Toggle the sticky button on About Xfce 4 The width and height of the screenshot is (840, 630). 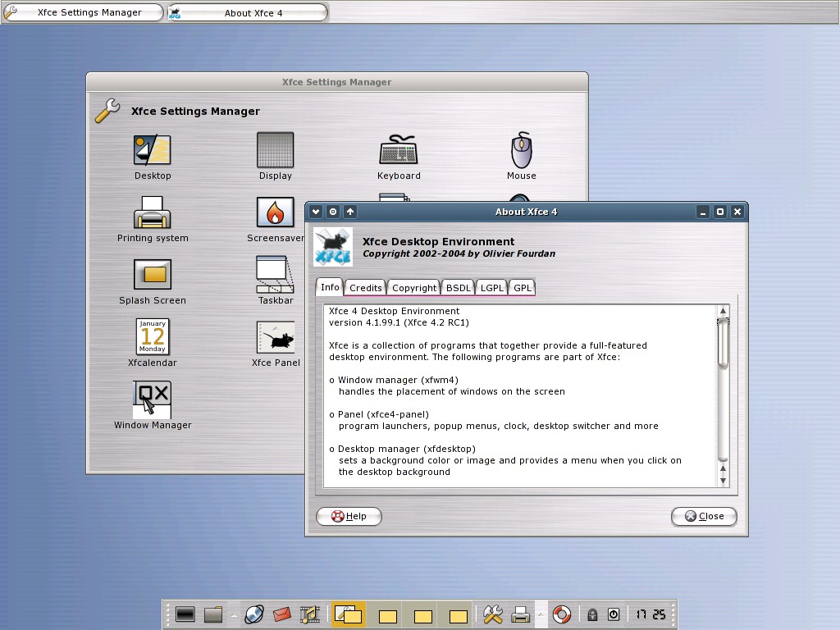(x=333, y=212)
